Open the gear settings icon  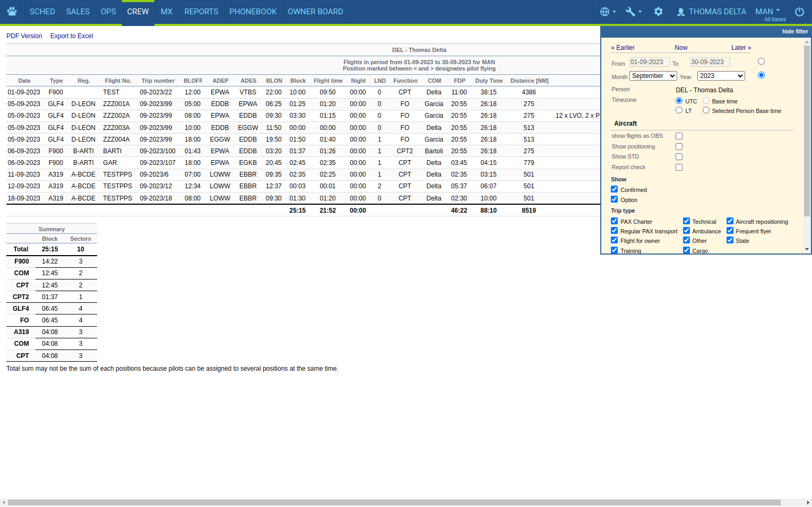click(658, 12)
